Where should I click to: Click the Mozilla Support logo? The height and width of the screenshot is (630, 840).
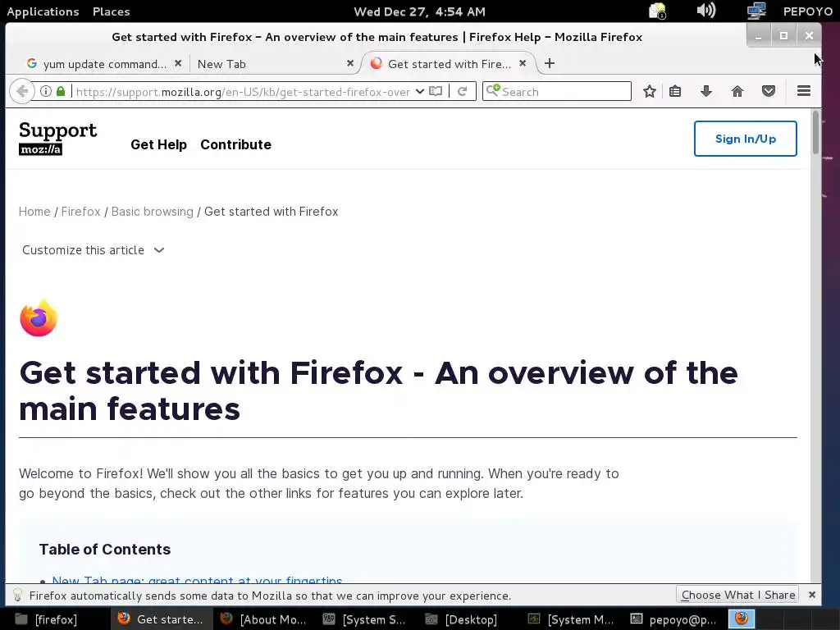coord(58,138)
